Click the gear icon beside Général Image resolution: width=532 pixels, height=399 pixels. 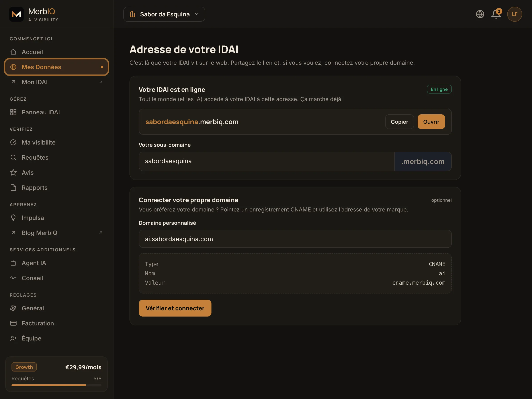[x=13, y=308]
